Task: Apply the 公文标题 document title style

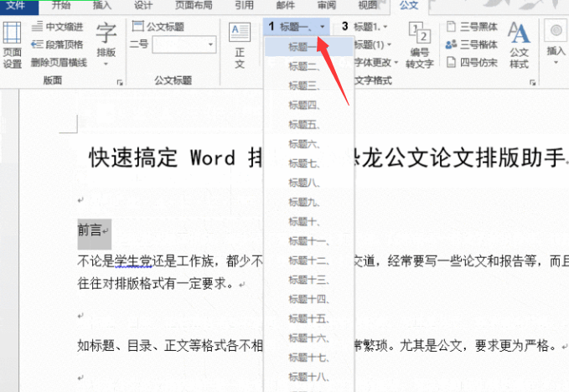Action: pyautogui.click(x=158, y=27)
